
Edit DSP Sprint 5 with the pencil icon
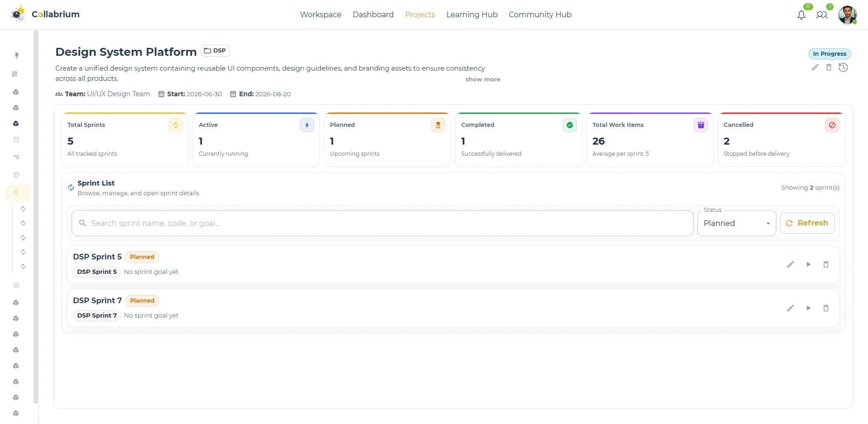point(790,265)
